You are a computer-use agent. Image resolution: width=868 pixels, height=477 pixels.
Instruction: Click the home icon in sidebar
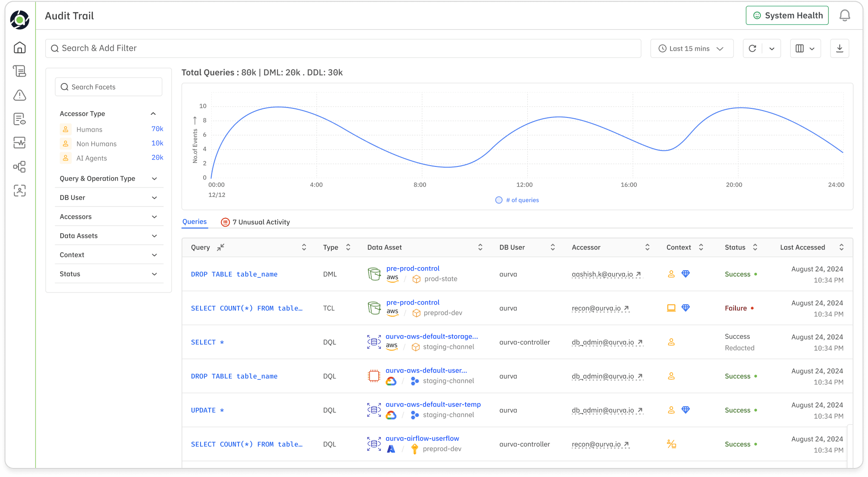20,48
